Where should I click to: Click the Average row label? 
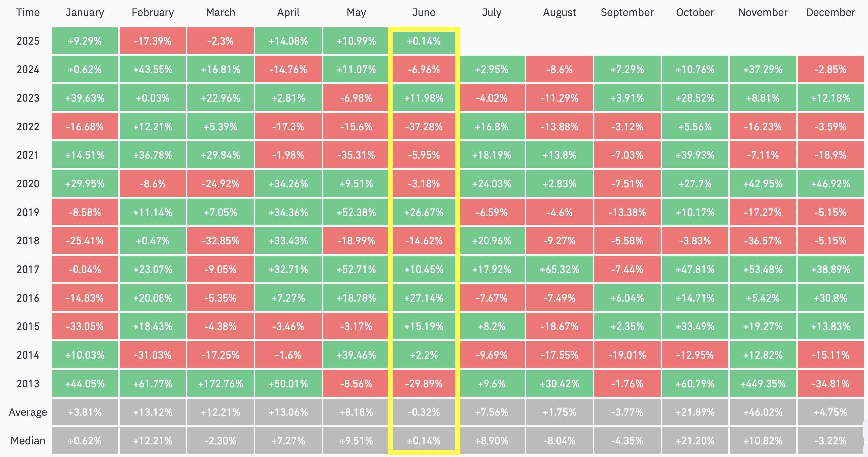(28, 412)
